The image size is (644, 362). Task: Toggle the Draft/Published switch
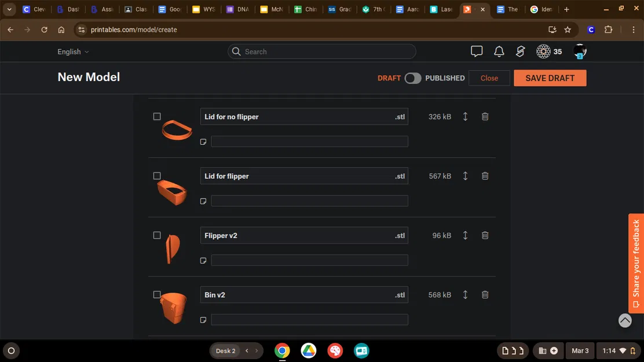click(x=412, y=78)
